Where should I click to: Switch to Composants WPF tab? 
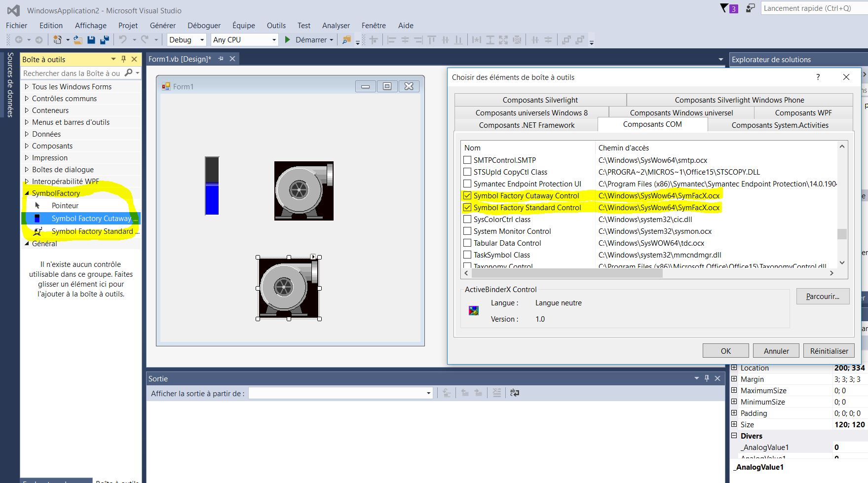pos(803,112)
